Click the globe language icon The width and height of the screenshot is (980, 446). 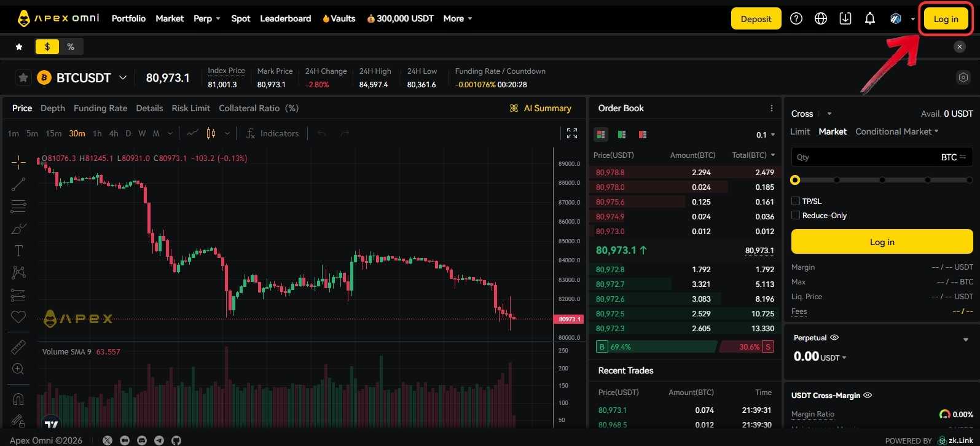[x=821, y=18]
